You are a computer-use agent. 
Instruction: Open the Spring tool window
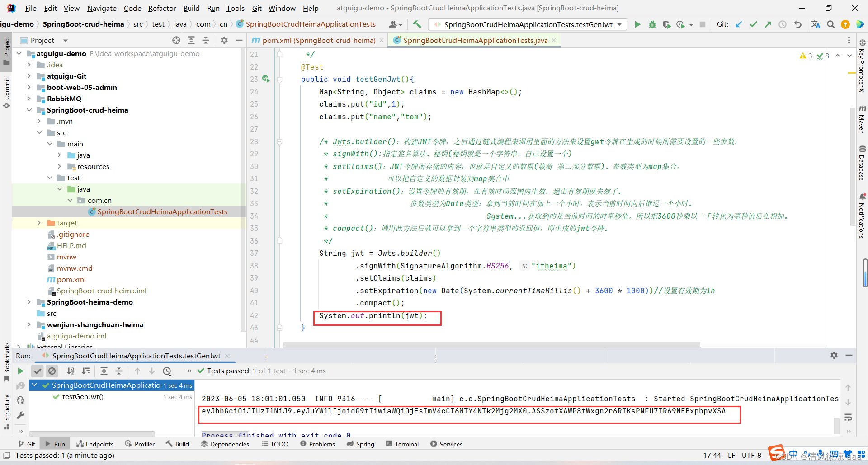360,444
